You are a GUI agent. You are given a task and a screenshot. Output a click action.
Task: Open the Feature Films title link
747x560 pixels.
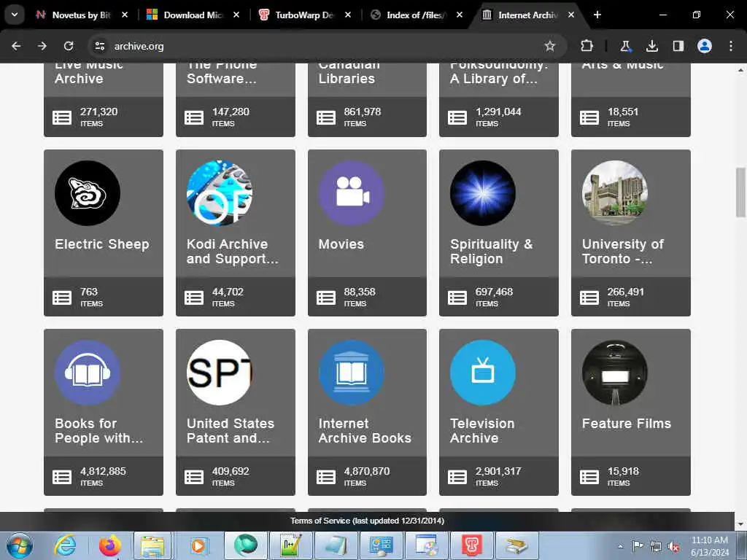pyautogui.click(x=627, y=424)
